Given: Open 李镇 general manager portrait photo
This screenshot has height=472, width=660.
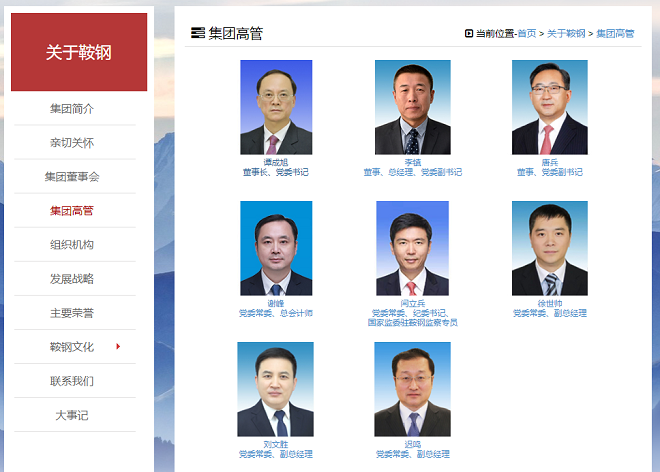Looking at the screenshot, I should coord(413,107).
